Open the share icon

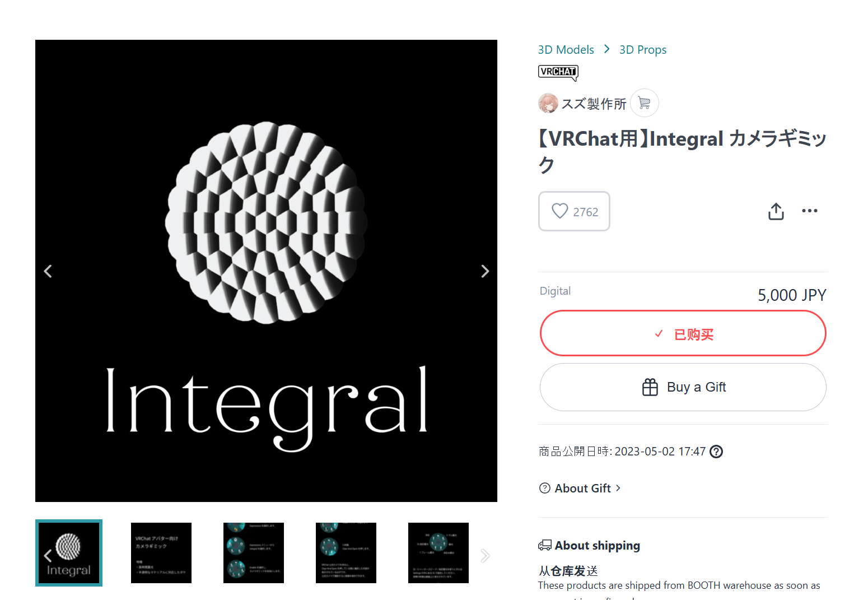pyautogui.click(x=776, y=211)
